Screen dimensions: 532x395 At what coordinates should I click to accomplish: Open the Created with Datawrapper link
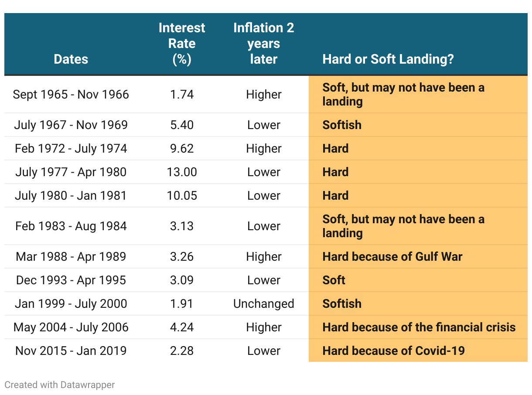click(60, 385)
